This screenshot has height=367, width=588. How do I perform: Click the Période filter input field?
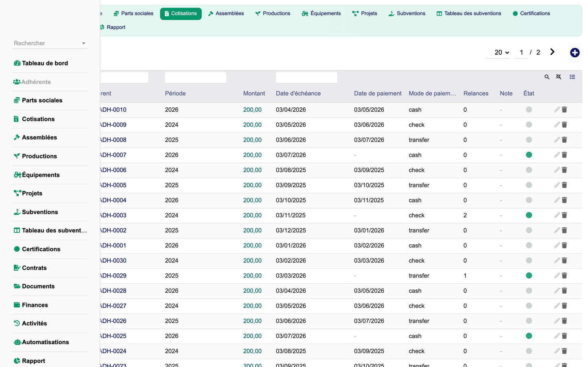coord(195,78)
